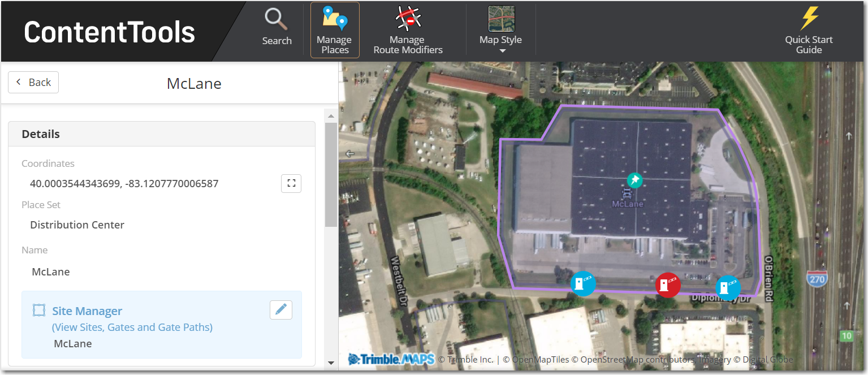Open Manage Route Modifiers tool
The image size is (868, 375).
coord(408,30)
